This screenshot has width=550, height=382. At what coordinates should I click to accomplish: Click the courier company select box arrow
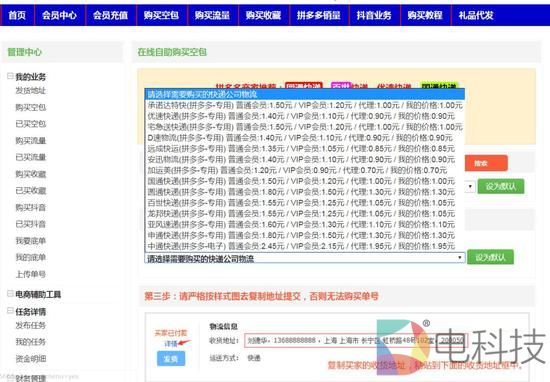[459, 258]
